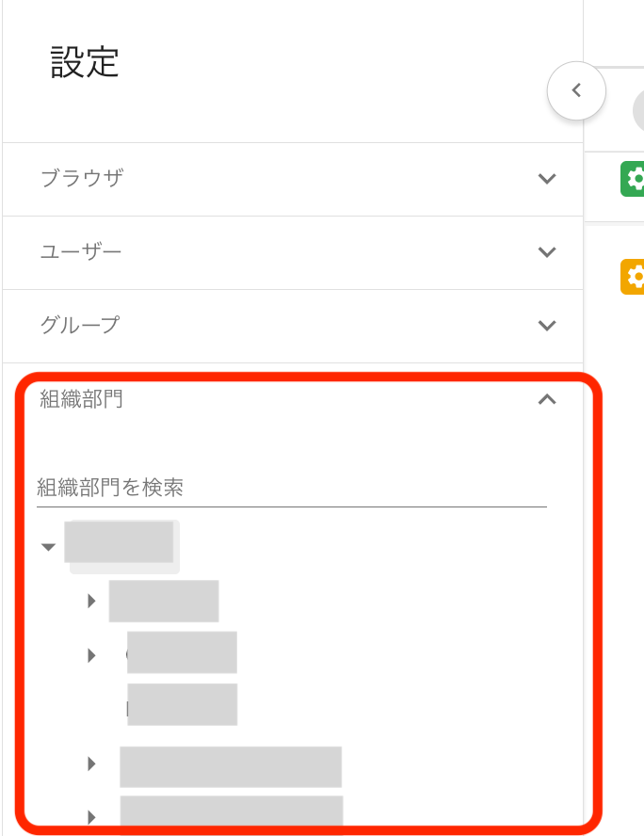Collapse the root organizational unit triangle

point(49,547)
